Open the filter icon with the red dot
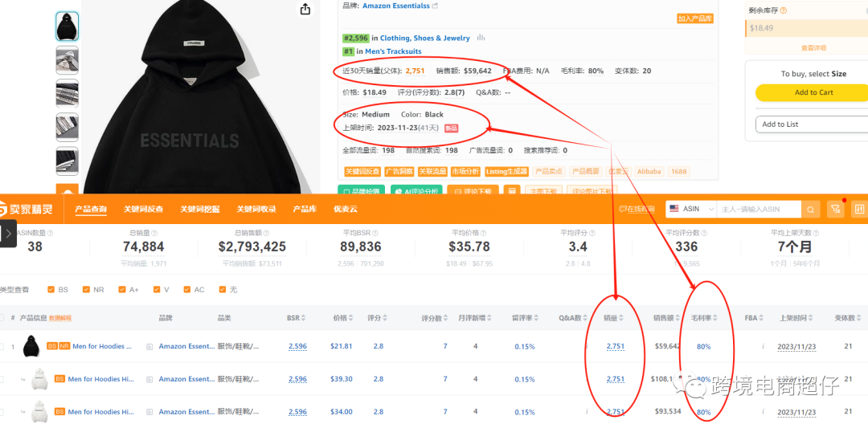 835,209
